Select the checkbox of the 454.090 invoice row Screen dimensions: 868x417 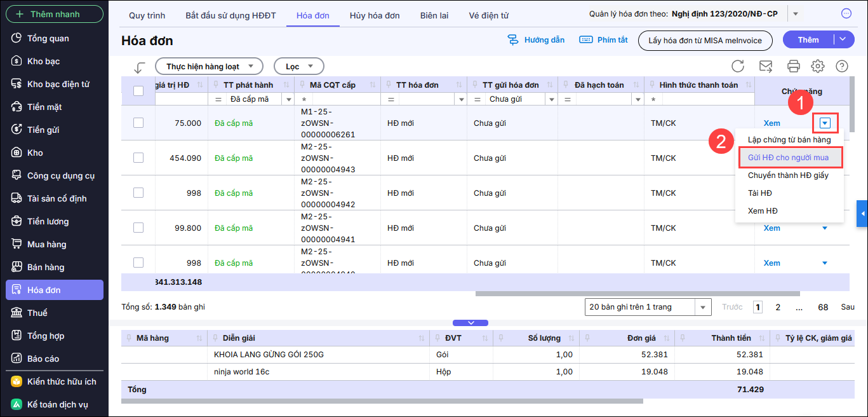pyautogui.click(x=138, y=158)
